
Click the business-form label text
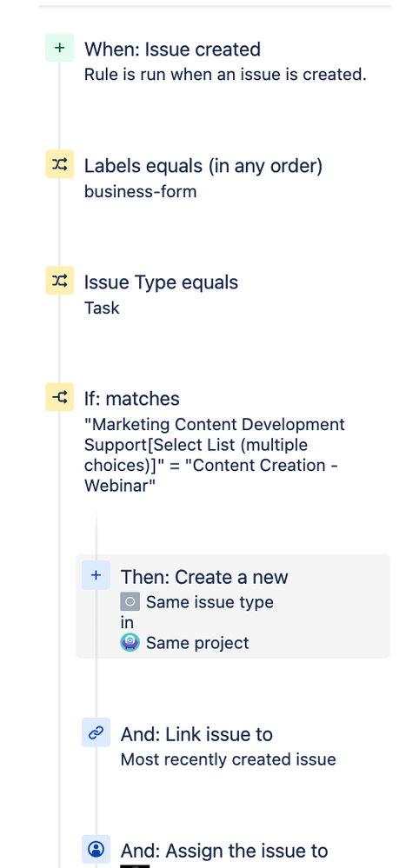point(140,192)
